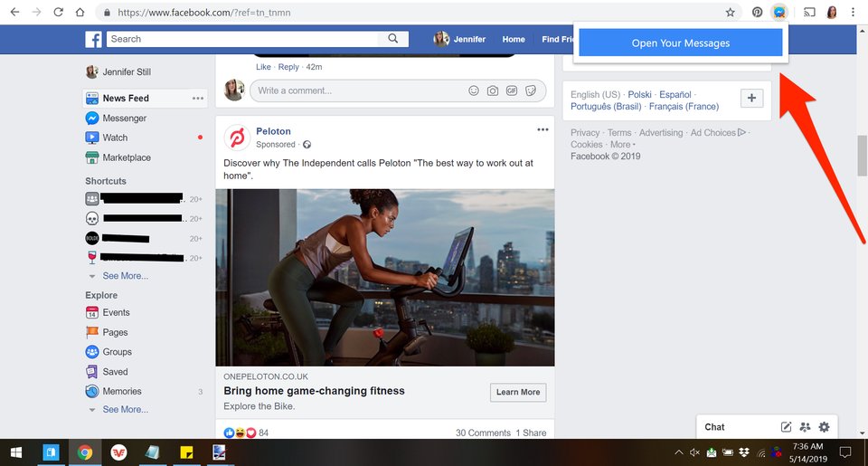This screenshot has width=868, height=466.
Task: Click the sticker icon in comment box
Action: [x=531, y=90]
